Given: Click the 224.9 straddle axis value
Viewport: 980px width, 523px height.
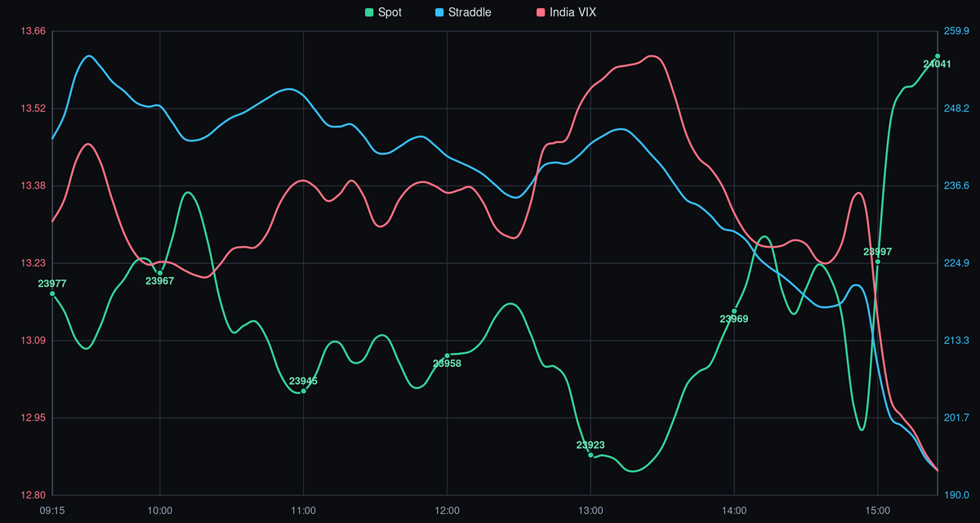Looking at the screenshot, I should tap(956, 263).
